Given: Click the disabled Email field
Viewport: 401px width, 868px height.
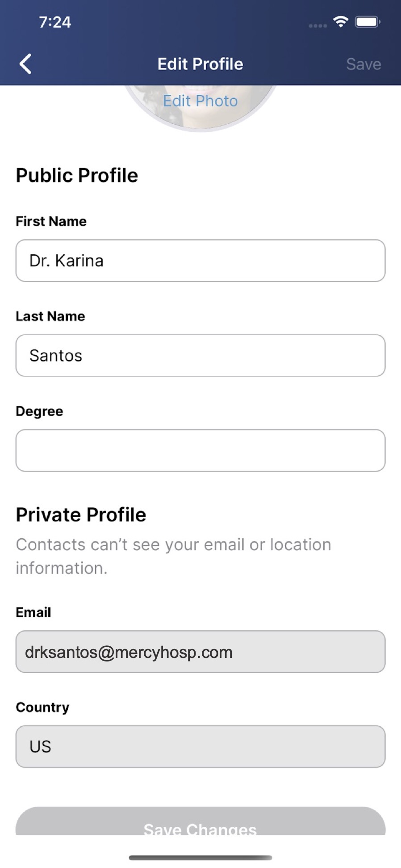Looking at the screenshot, I should [x=200, y=652].
